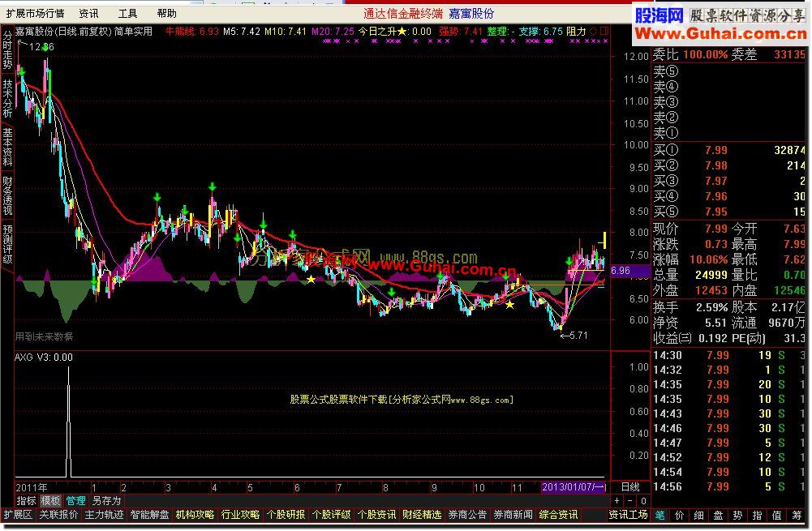The height and width of the screenshot is (531, 812).
Task: Open the 帮助 menu
Action: (167, 14)
